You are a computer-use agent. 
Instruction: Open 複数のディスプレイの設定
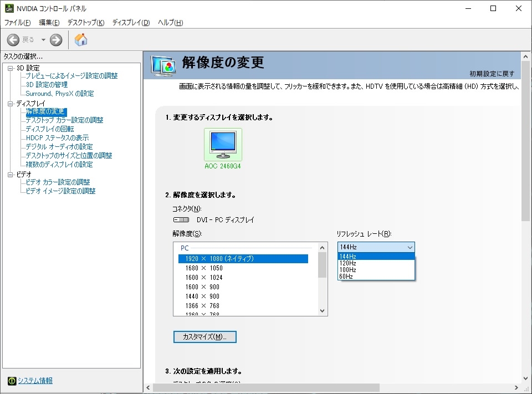pos(59,164)
